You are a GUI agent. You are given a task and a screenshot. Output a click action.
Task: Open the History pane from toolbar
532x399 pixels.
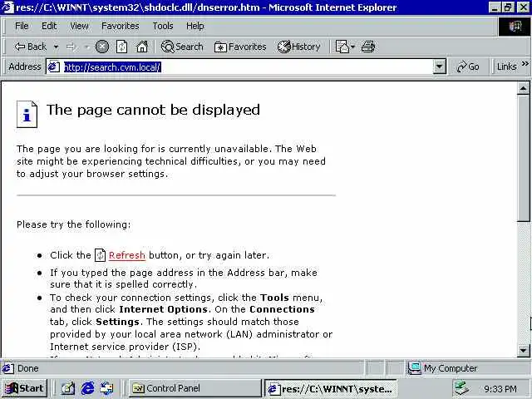(299, 47)
